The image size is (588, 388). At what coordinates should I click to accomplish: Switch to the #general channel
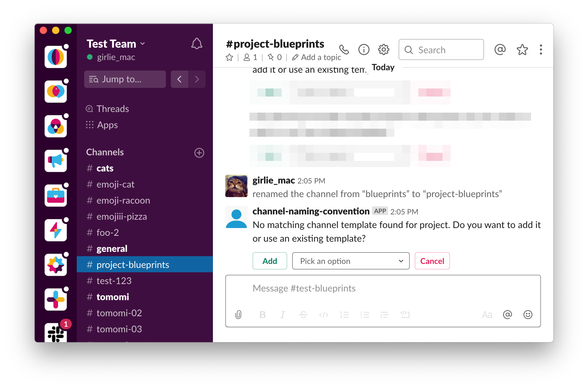[x=112, y=248]
